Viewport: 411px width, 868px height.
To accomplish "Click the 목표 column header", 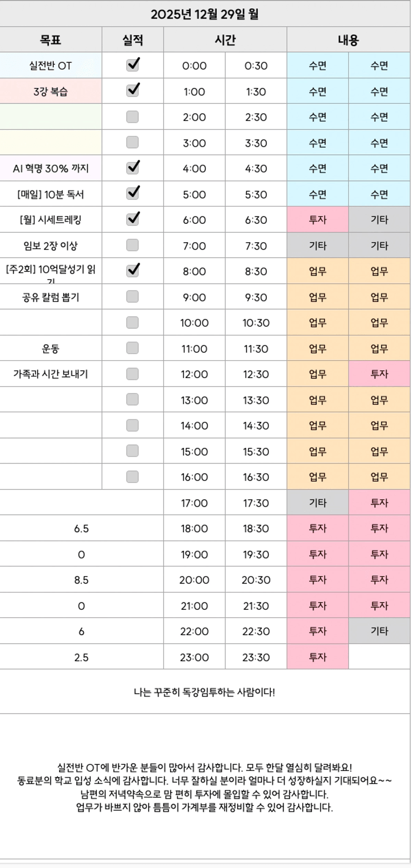I will (x=51, y=40).
